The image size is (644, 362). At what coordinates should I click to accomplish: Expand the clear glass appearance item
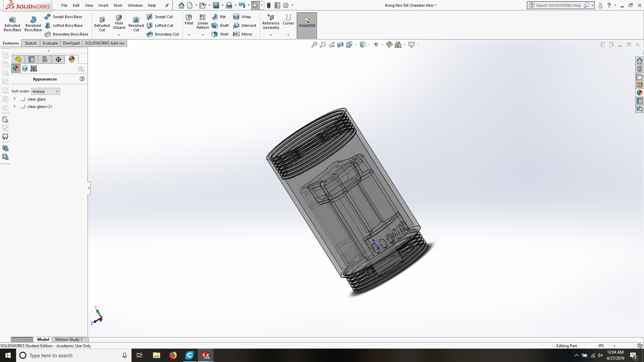pyautogui.click(x=14, y=99)
